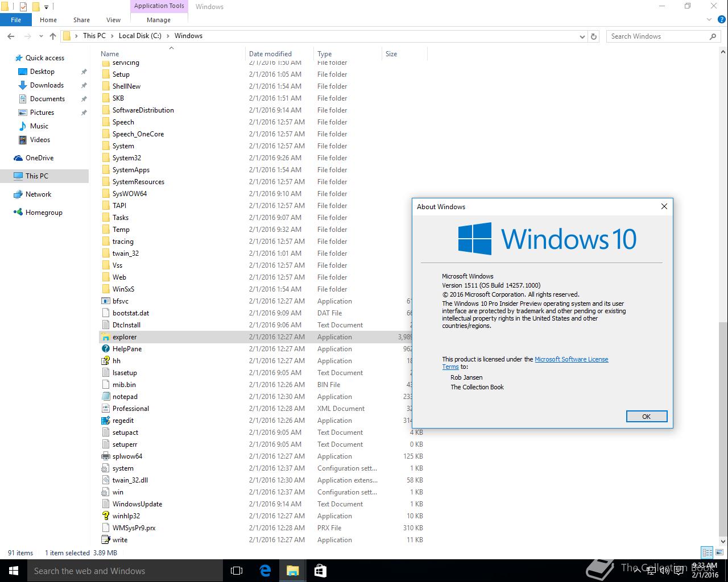
Task: Click the system configuration settings icon
Action: pyautogui.click(x=105, y=468)
